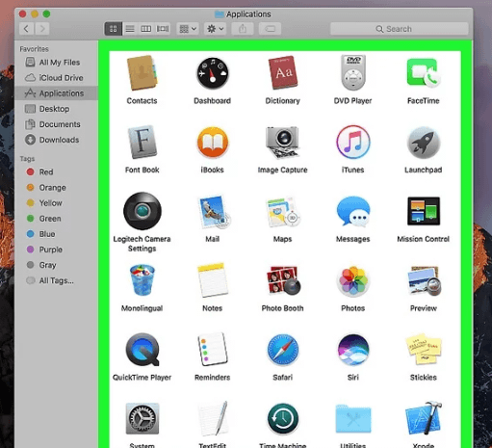Click the Safari compass icon
The image size is (492, 448).
283,350
